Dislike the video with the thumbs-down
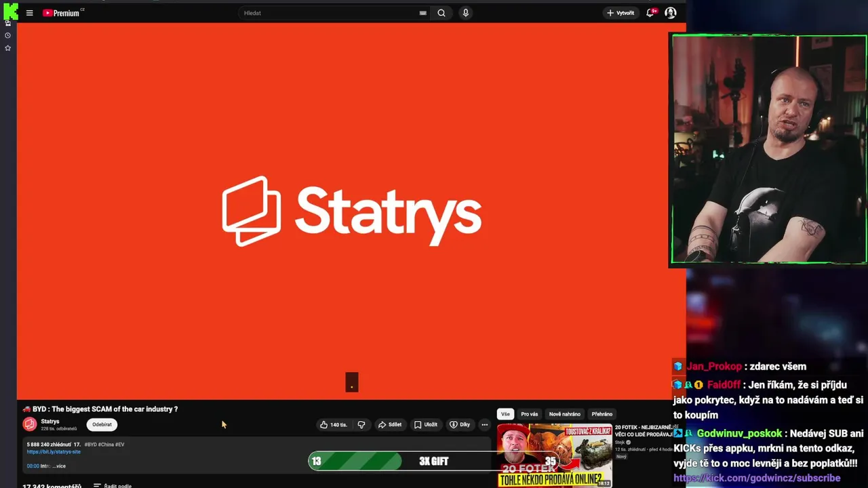868x488 pixels. [361, 425]
